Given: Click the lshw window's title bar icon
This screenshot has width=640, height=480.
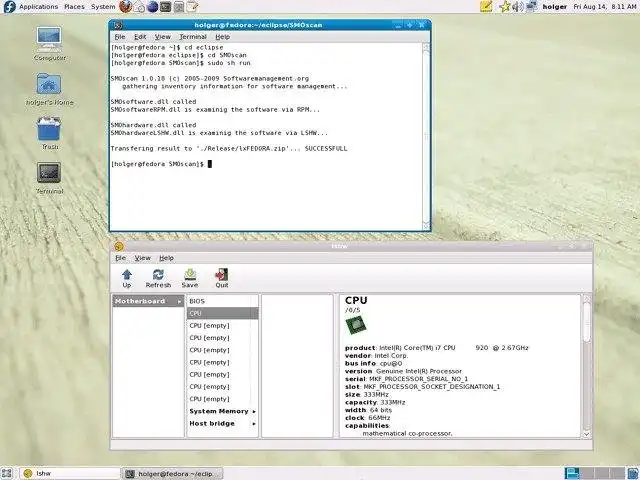Looking at the screenshot, I should [x=119, y=246].
